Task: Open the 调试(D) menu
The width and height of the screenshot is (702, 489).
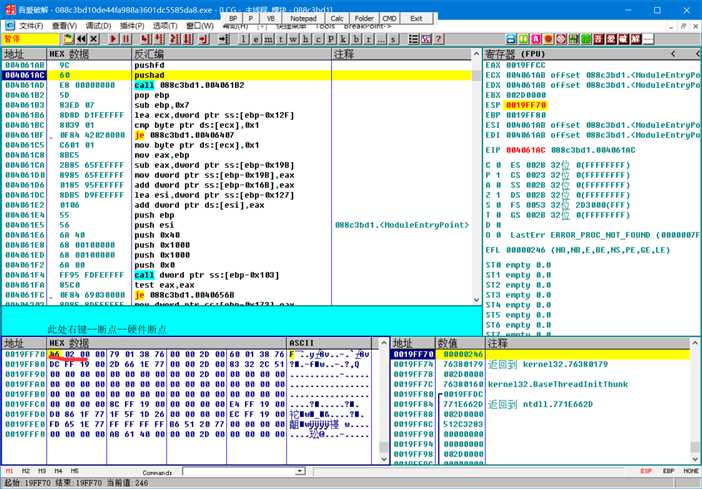Action: coord(98,26)
